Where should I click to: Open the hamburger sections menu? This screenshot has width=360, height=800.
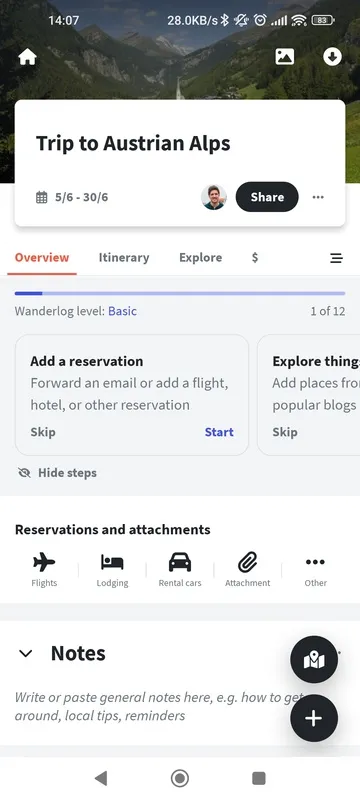(x=337, y=258)
